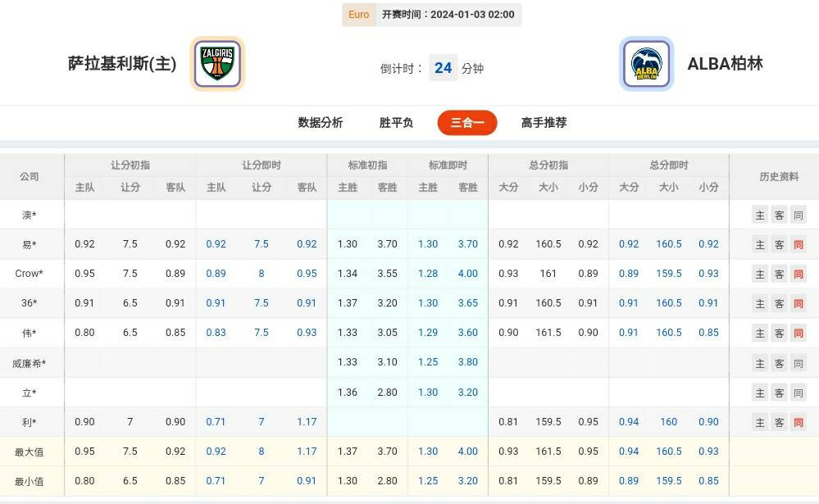Click the 历史资料 column header
The height and width of the screenshot is (504, 819).
(x=779, y=176)
